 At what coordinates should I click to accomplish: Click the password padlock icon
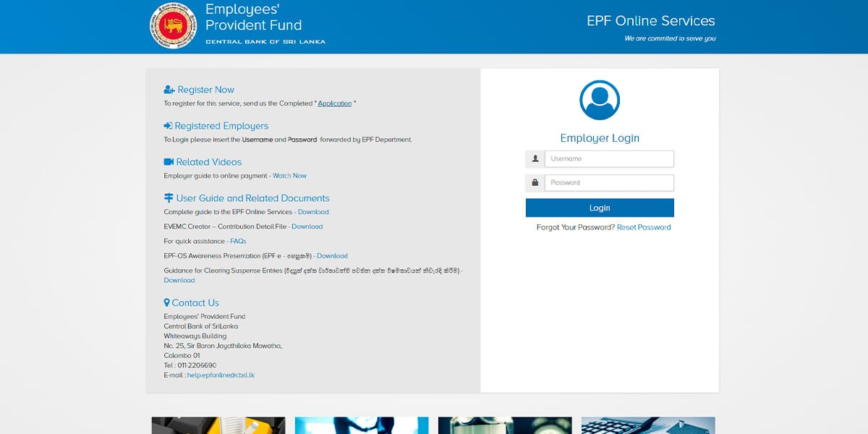click(x=534, y=182)
